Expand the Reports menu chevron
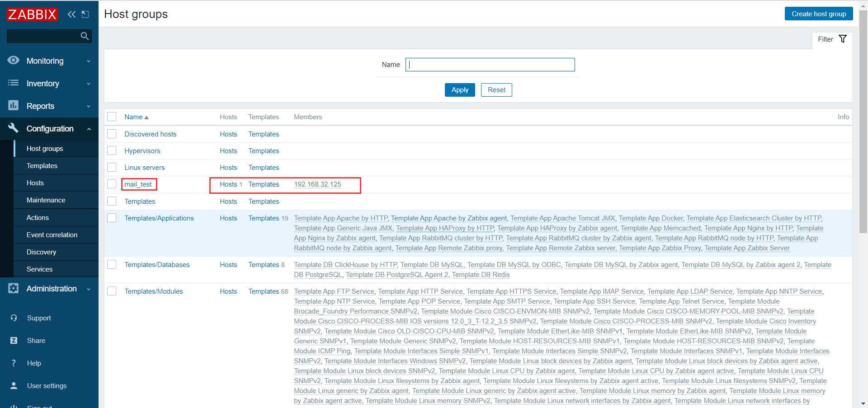Screen dimensions: 868x408 point(89,106)
